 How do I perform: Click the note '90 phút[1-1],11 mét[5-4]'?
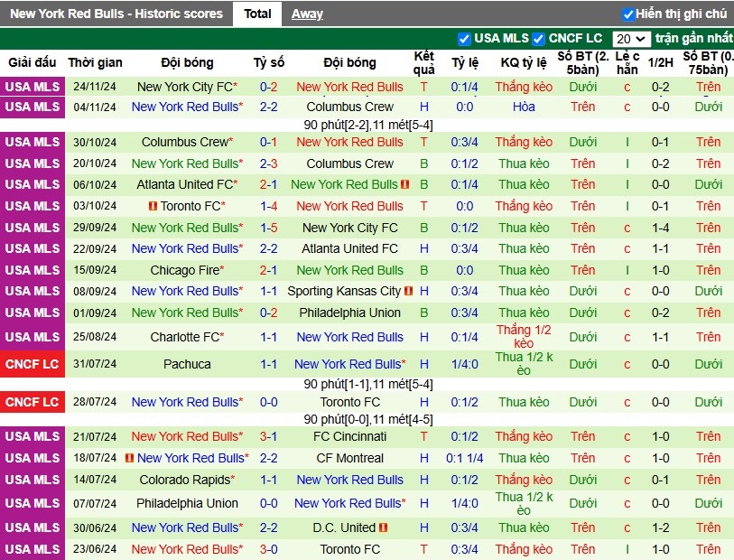(x=368, y=385)
